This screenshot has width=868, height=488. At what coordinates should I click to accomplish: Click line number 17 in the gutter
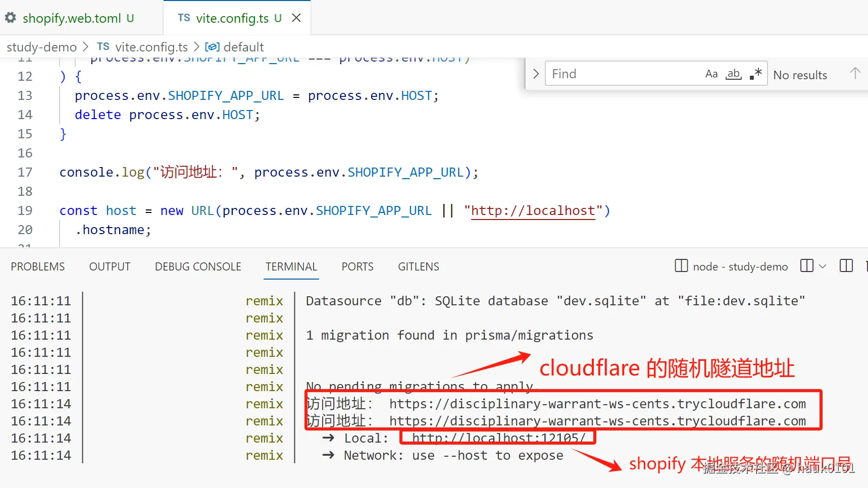(x=25, y=172)
